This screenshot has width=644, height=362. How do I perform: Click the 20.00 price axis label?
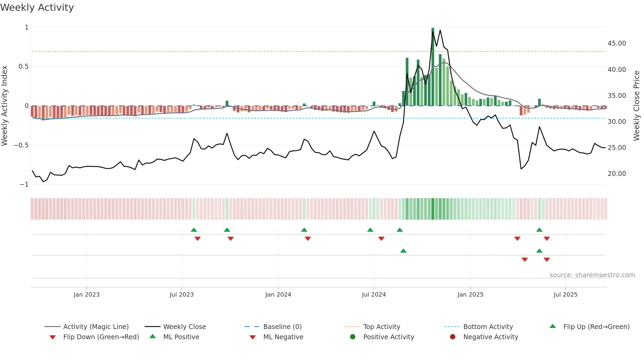(x=617, y=173)
